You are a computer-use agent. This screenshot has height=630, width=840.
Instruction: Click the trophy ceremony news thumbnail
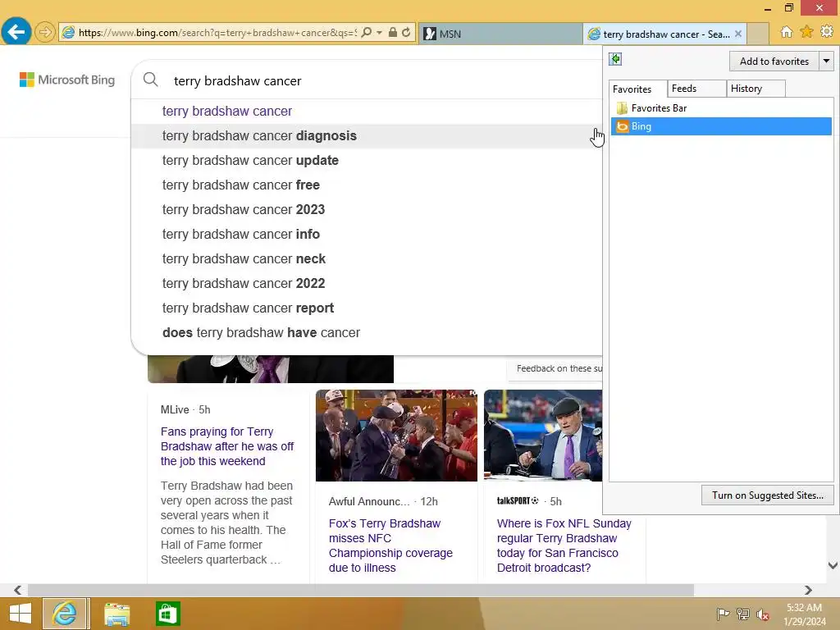coord(396,436)
